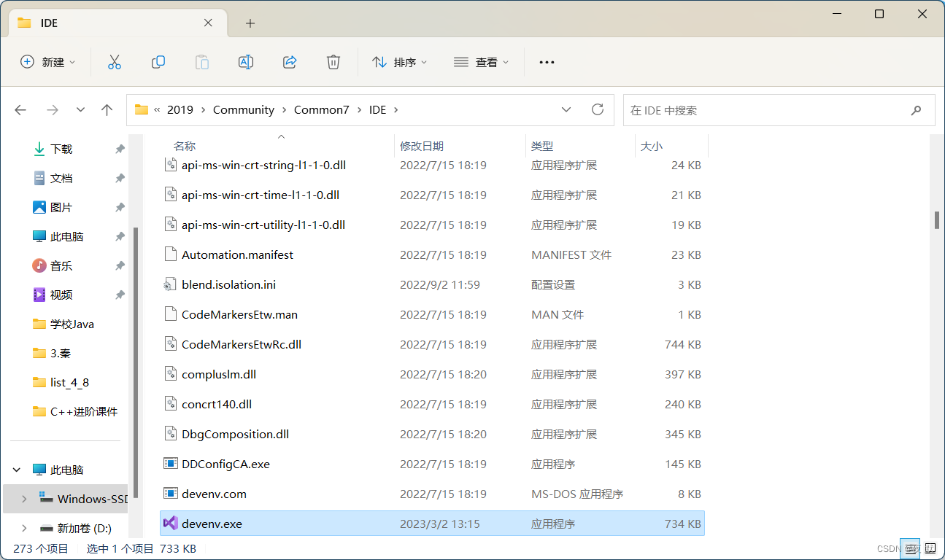Open a new tab with the plus button
Viewport: 945px width, 560px height.
coord(250,23)
